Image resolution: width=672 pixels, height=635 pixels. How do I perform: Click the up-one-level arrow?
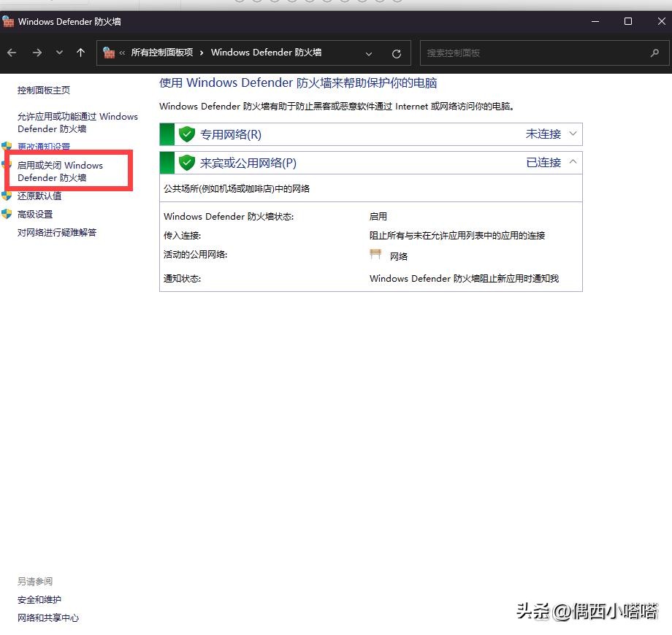pyautogui.click(x=80, y=53)
